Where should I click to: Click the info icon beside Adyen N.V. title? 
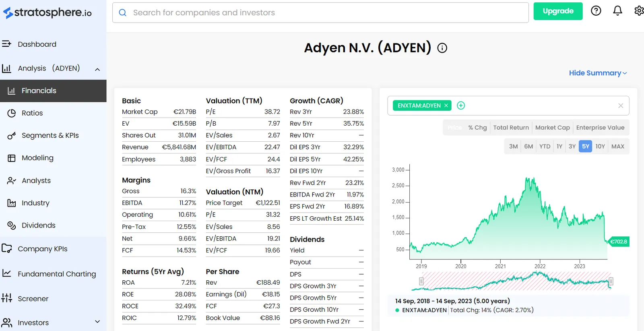tap(442, 48)
